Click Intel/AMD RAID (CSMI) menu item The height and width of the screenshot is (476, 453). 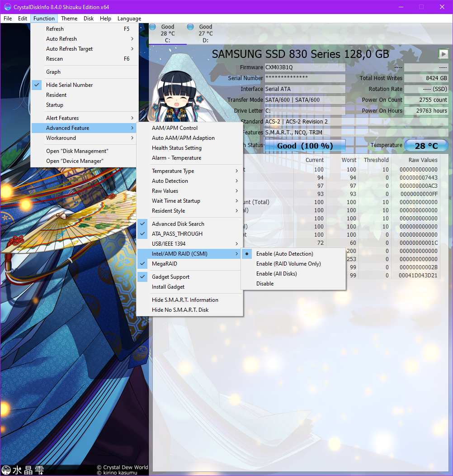[x=190, y=253]
